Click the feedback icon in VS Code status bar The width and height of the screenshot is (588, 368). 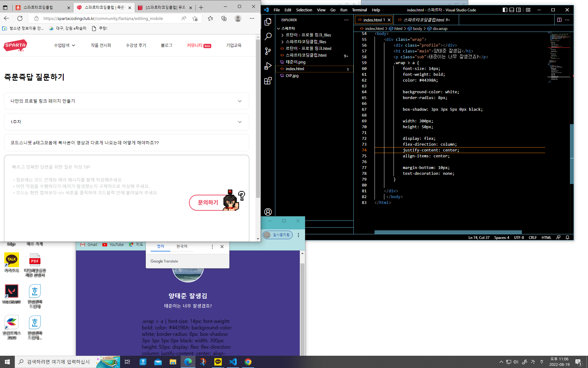click(558, 237)
